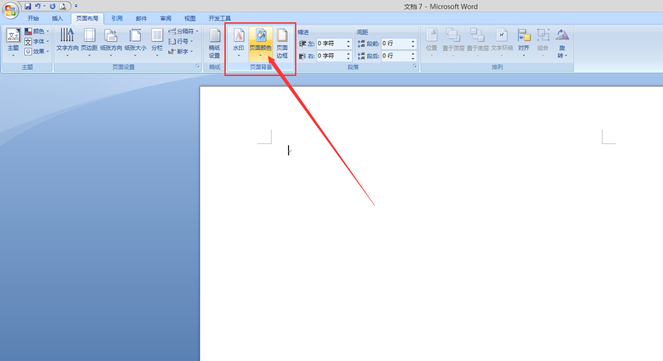
Task: Open 稿纸设置 (Manuscript Paper Settings)
Action: point(214,43)
